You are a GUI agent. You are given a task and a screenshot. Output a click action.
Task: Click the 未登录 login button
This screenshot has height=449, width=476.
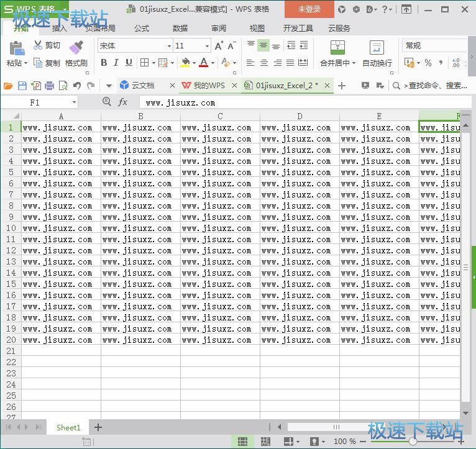309,9
